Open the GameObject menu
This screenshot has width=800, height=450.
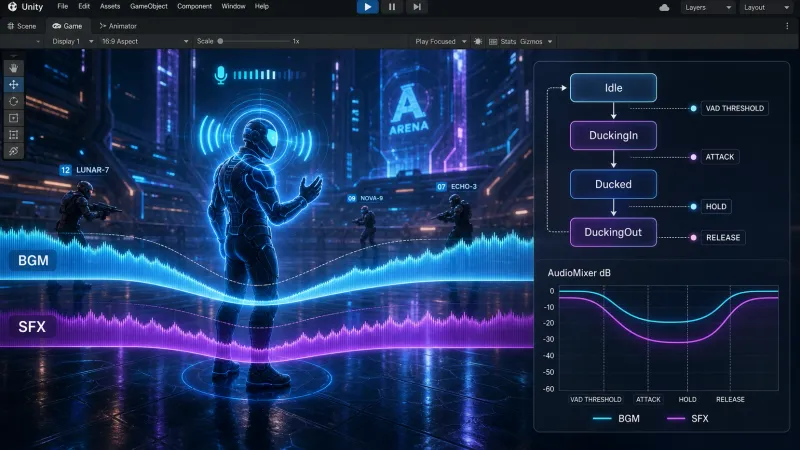(x=148, y=6)
